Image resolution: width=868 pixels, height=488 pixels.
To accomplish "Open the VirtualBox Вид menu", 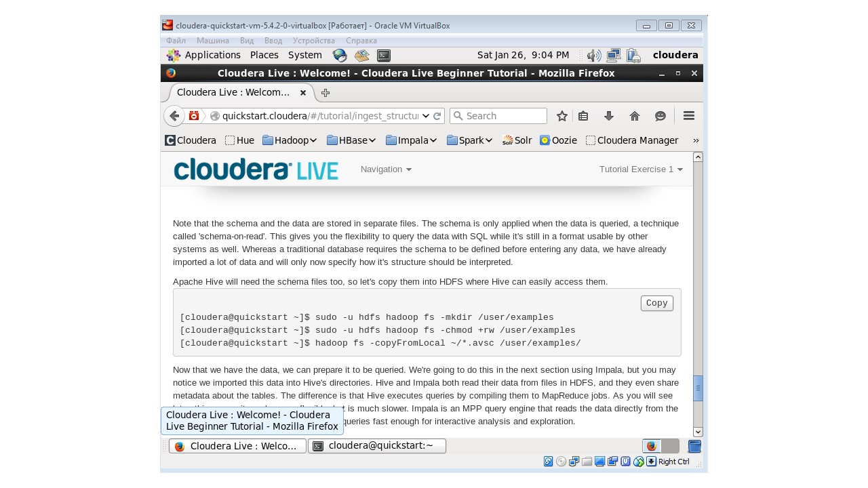I will click(x=246, y=41).
